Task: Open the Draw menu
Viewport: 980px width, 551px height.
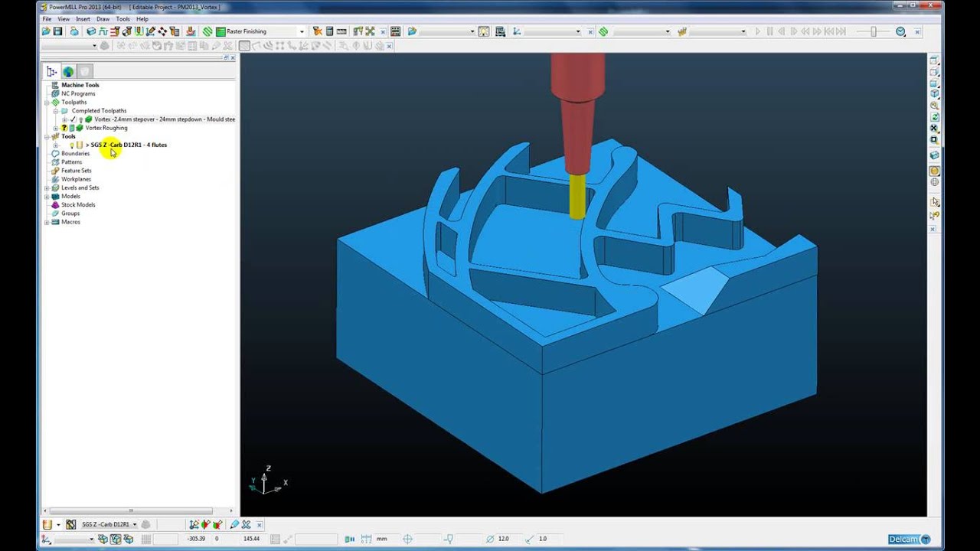Action: tap(103, 19)
